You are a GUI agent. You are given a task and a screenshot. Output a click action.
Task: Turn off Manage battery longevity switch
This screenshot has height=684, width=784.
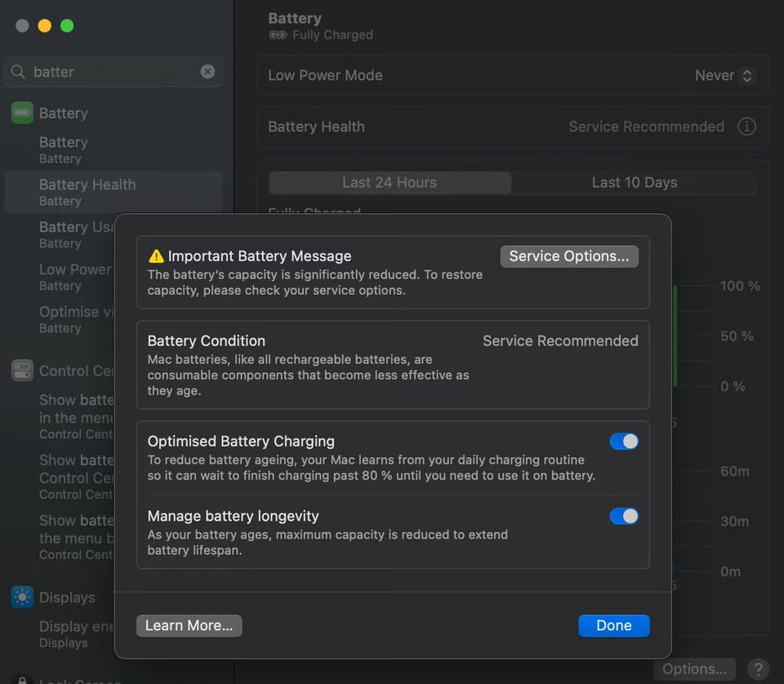(624, 517)
